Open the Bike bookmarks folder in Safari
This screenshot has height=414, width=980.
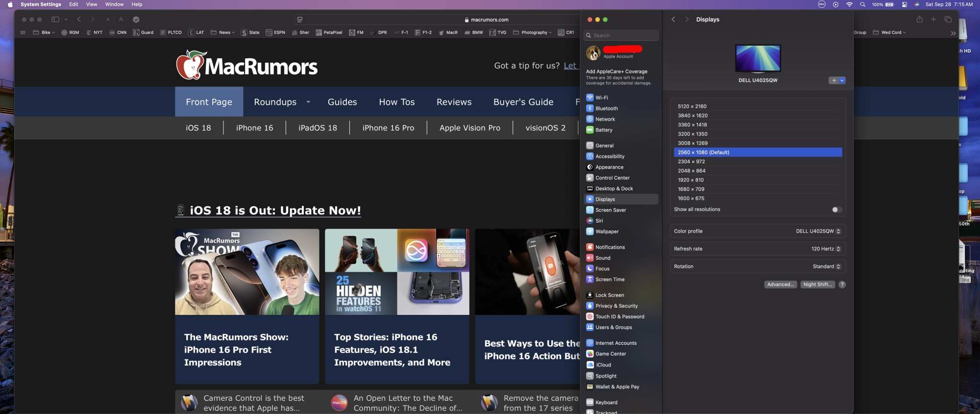tap(44, 32)
